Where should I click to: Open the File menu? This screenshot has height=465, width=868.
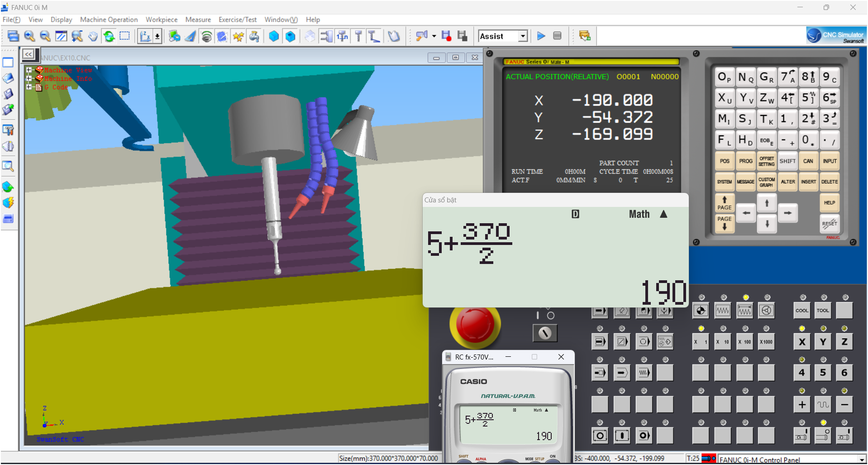click(11, 19)
